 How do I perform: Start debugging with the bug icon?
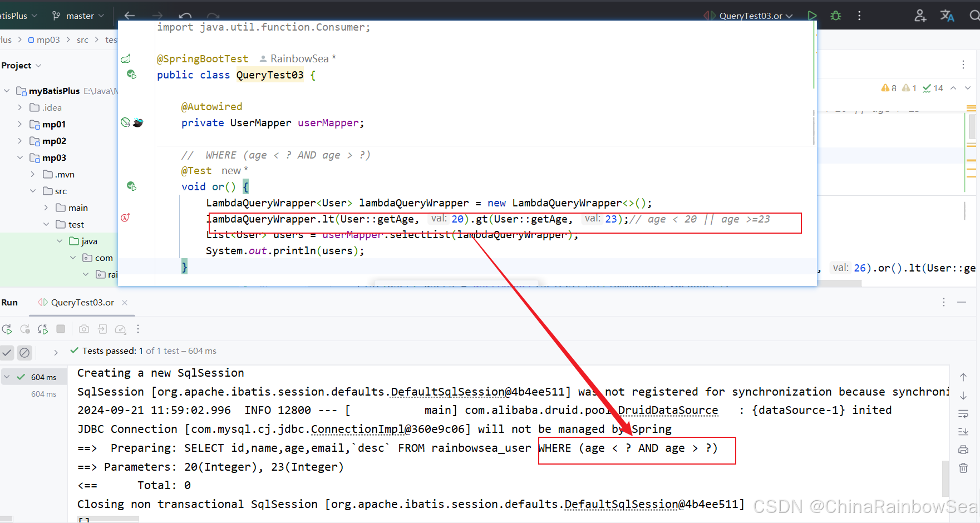tap(835, 16)
